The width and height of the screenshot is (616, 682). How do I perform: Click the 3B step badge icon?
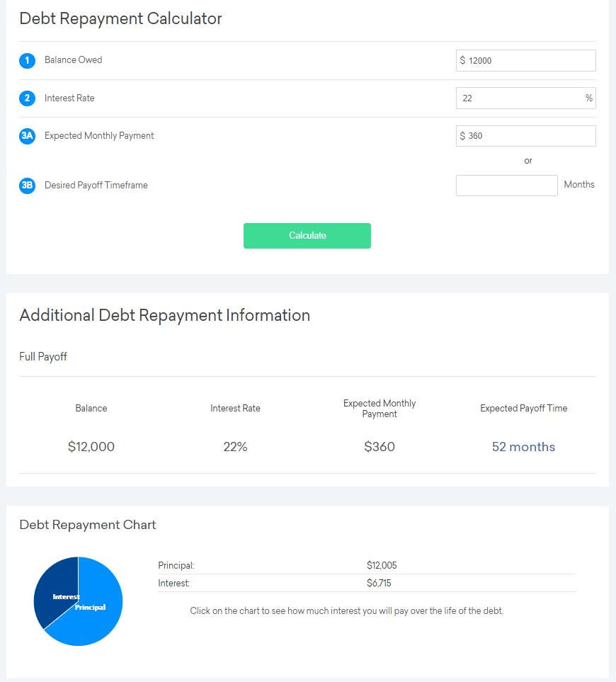[27, 186]
